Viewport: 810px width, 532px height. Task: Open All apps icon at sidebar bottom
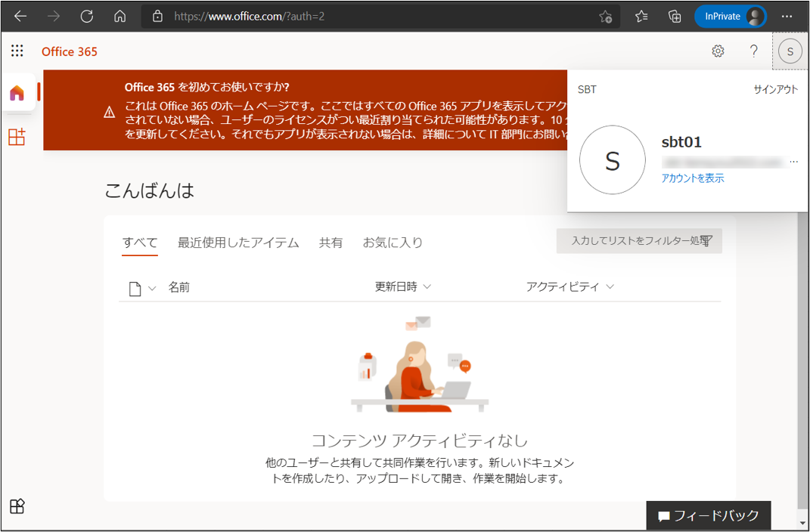coord(17,506)
